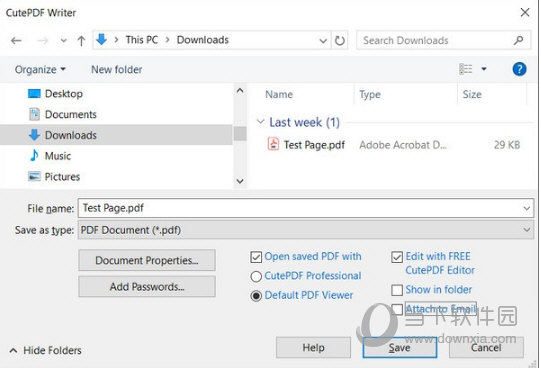This screenshot has width=541, height=368.
Task: Select Documents in the navigation pane
Action: click(x=71, y=115)
